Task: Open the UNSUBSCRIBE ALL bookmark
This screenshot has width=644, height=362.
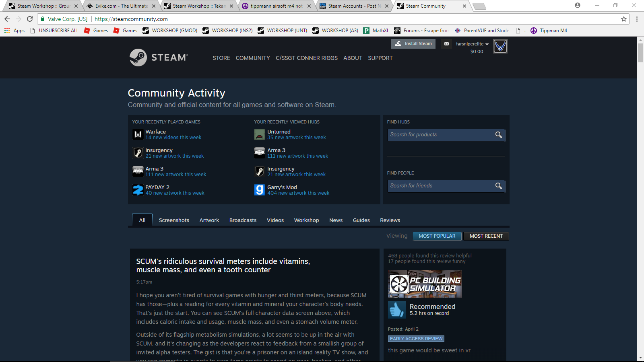Action: pyautogui.click(x=55, y=31)
